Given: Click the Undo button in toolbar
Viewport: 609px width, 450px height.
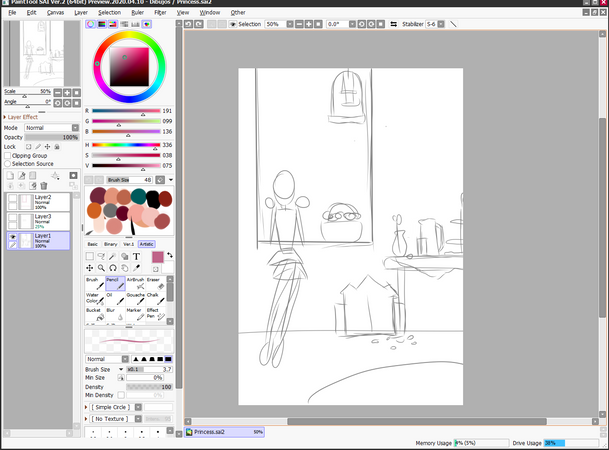Looking at the screenshot, I should [188, 24].
